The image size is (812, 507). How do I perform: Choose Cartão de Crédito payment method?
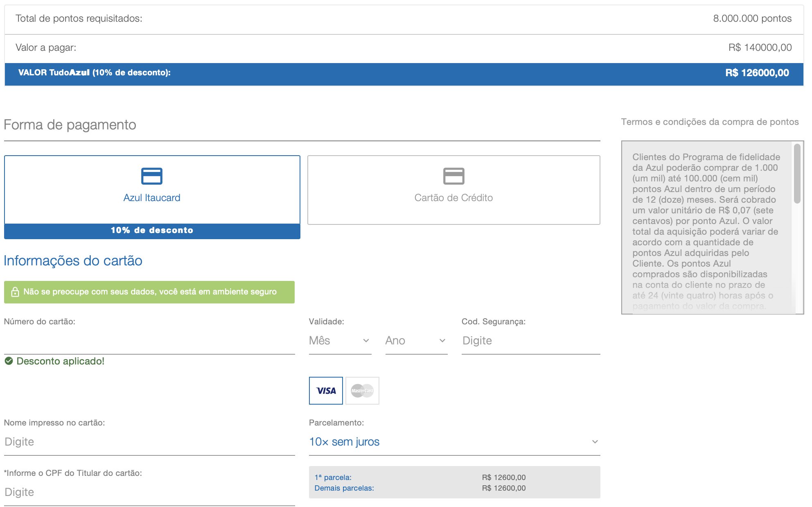[x=453, y=190]
